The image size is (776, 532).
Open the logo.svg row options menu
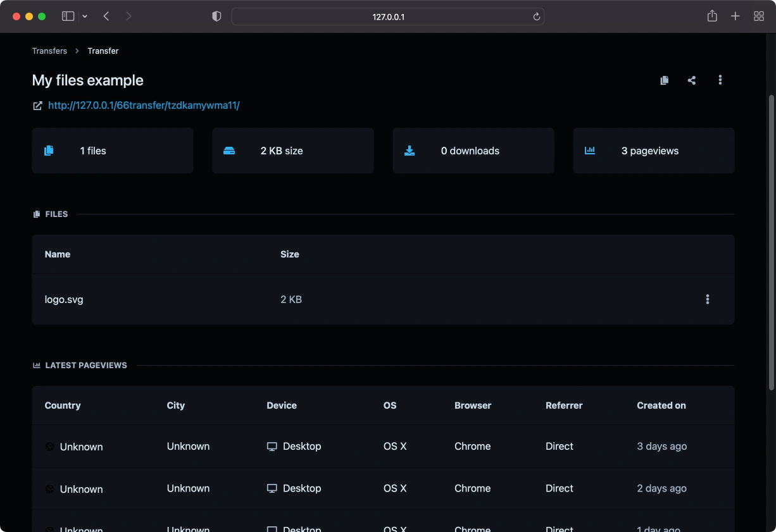coord(708,299)
